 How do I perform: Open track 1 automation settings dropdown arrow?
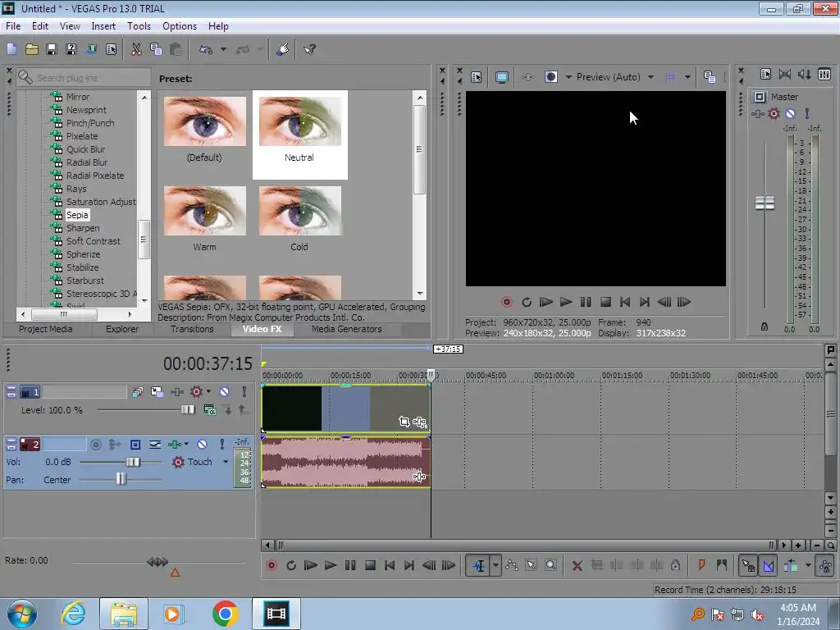pos(208,392)
